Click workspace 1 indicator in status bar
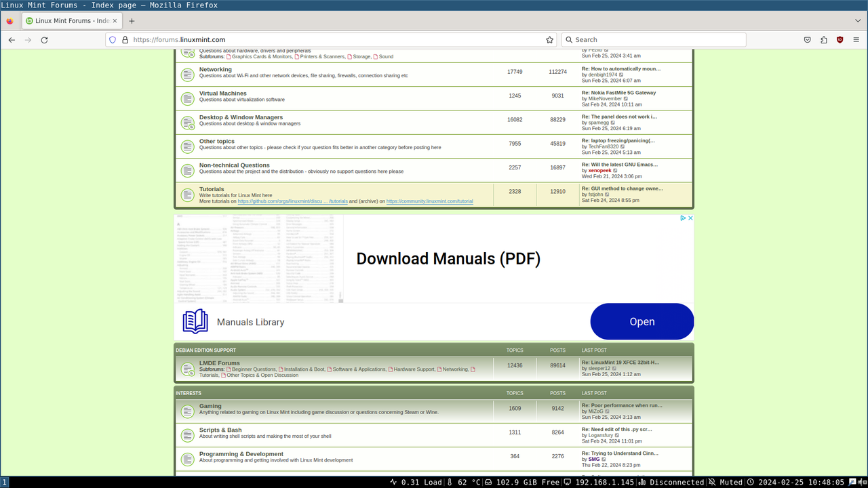This screenshot has width=868, height=488. 5,483
